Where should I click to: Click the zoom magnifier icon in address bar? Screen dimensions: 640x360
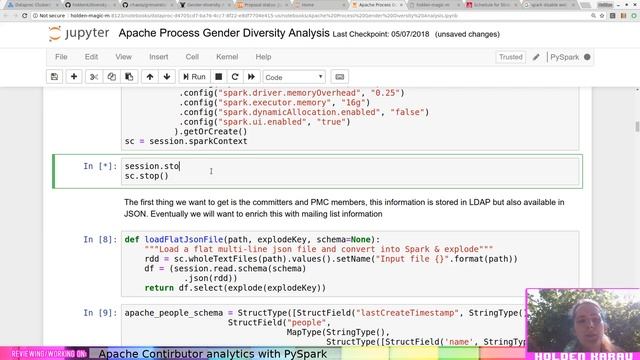593,16
